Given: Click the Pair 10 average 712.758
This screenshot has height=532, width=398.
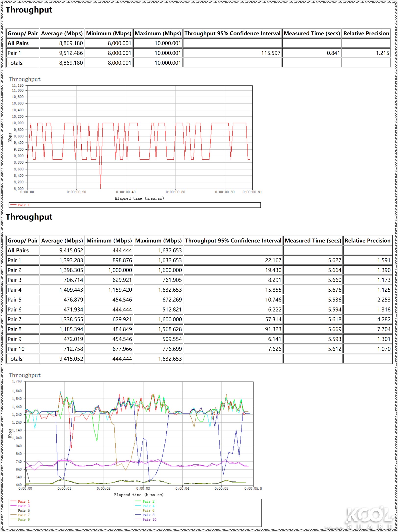Looking at the screenshot, I should [73, 349].
